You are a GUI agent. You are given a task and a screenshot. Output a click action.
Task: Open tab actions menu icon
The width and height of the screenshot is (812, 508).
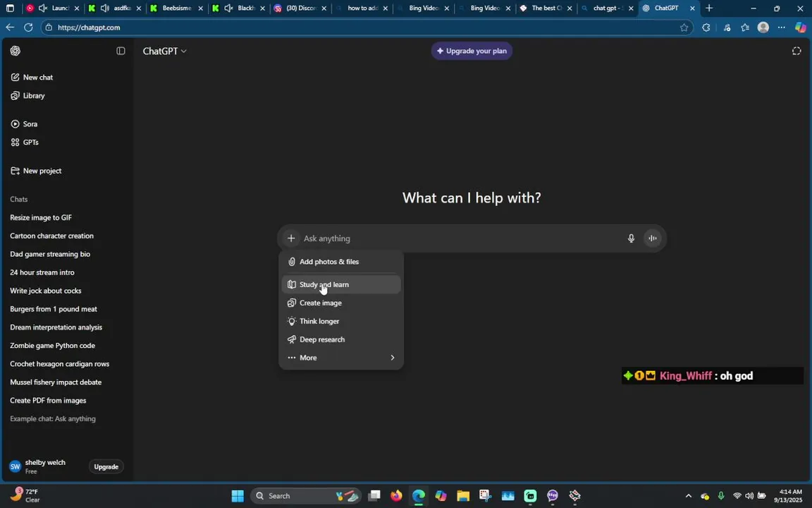click(x=10, y=8)
